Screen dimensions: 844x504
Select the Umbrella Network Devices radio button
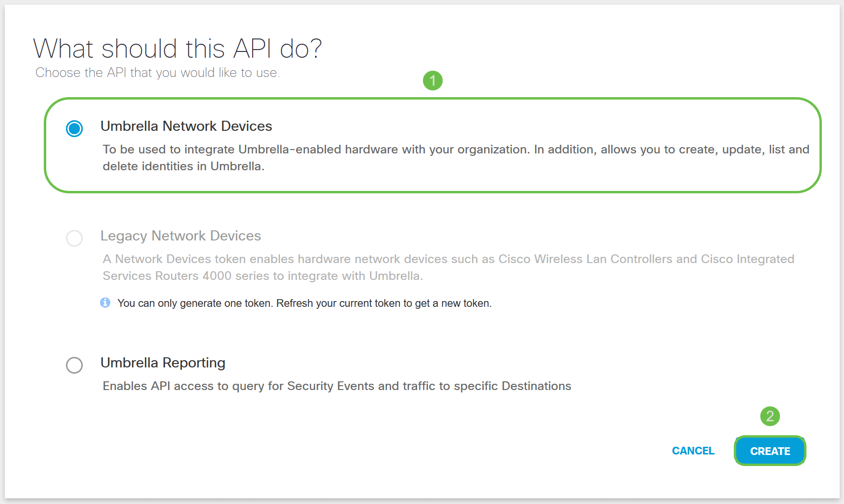(75, 128)
